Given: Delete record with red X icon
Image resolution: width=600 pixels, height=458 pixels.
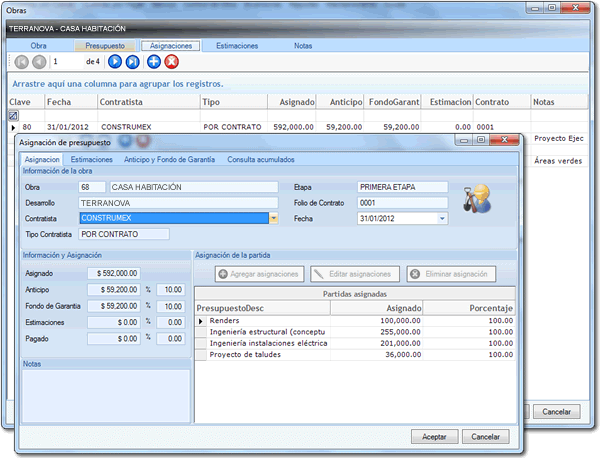Looking at the screenshot, I should pos(171,62).
